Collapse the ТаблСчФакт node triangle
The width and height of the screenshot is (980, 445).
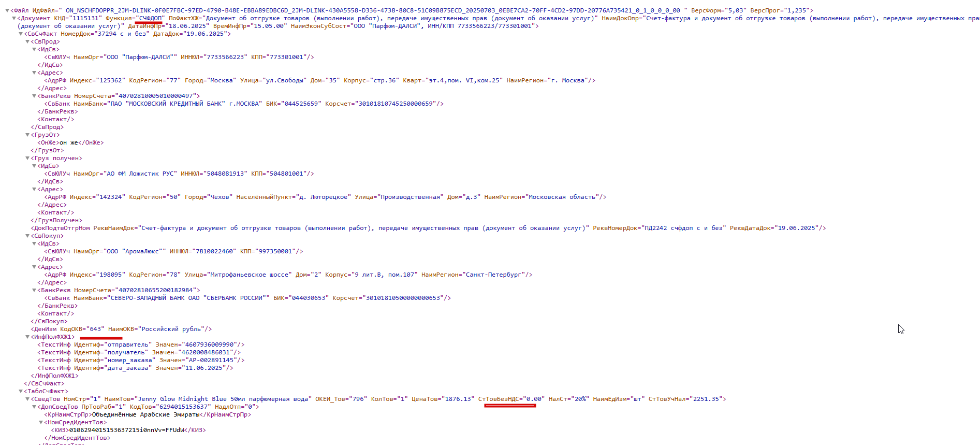[21, 391]
